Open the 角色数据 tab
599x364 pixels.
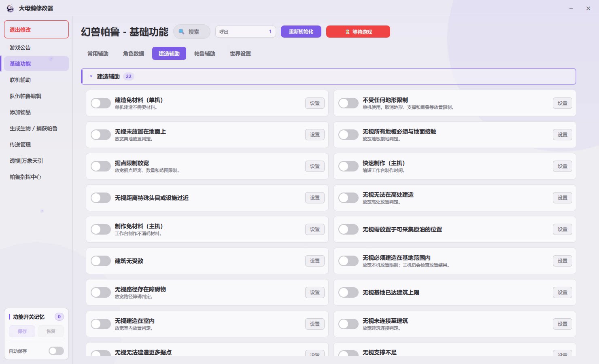pyautogui.click(x=134, y=53)
